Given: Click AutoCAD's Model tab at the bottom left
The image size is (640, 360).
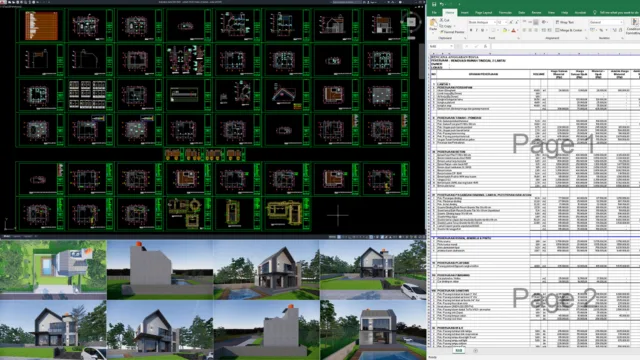Looking at the screenshot, I should [7, 236].
